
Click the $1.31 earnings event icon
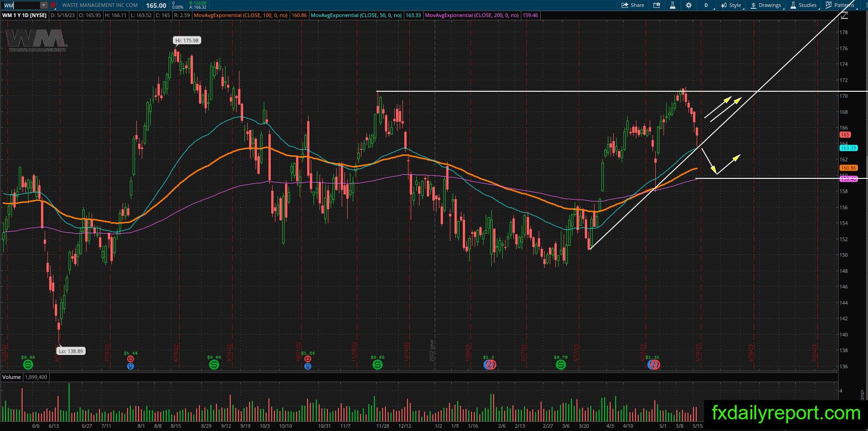653,365
